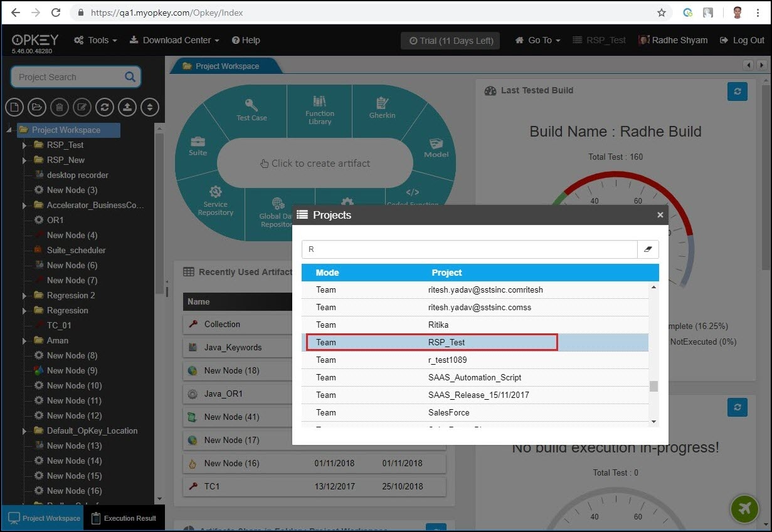Open Java_Keywords in Recently Used Artifacts
The image size is (772, 532).
233,347
